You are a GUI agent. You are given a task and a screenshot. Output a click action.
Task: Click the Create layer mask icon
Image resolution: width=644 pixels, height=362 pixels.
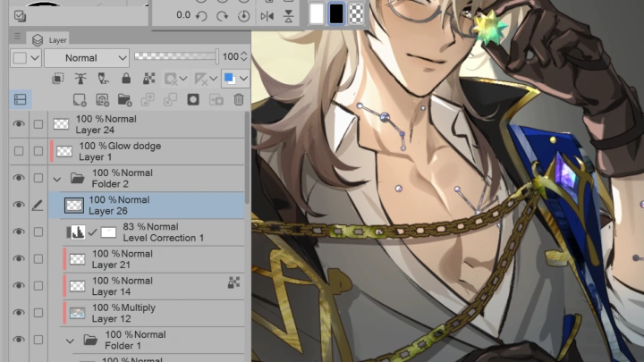click(x=192, y=99)
